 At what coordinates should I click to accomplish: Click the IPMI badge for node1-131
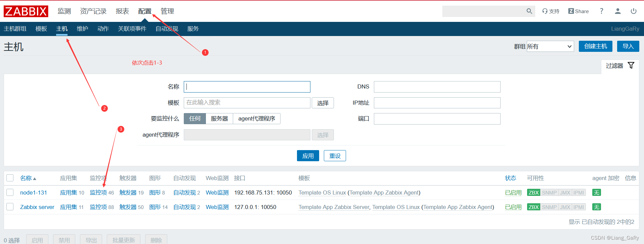tap(578, 193)
